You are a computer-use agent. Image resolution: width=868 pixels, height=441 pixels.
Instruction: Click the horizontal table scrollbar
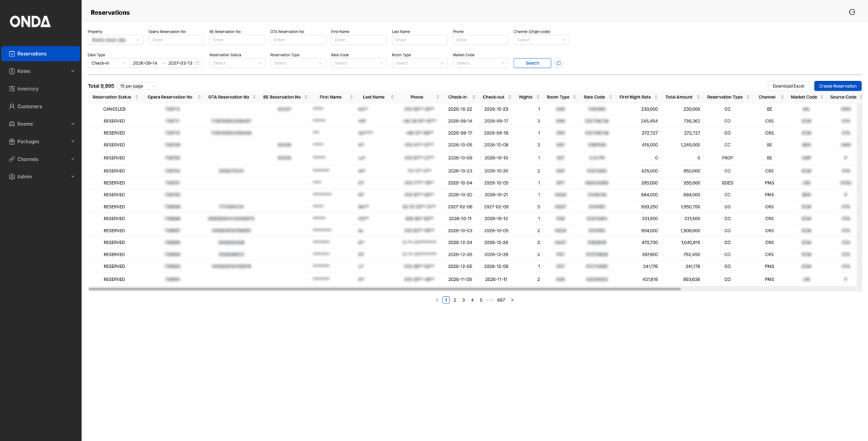384,289
